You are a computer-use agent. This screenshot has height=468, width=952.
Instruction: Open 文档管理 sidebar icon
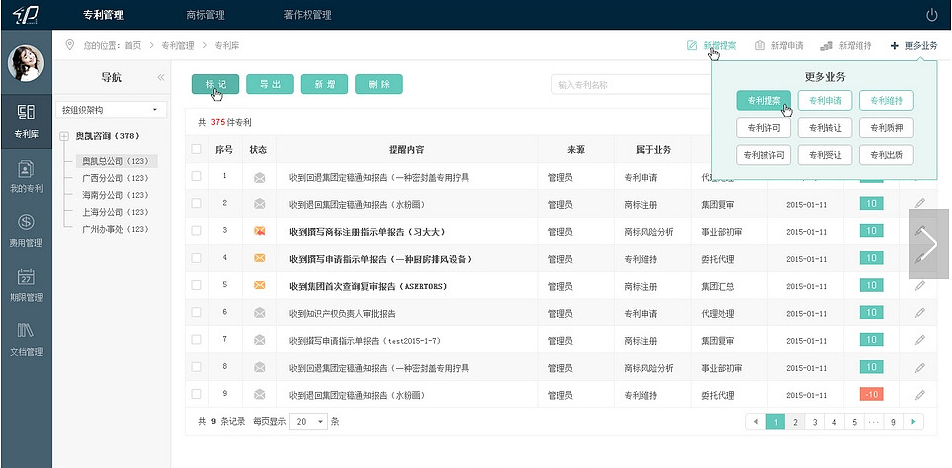26,338
